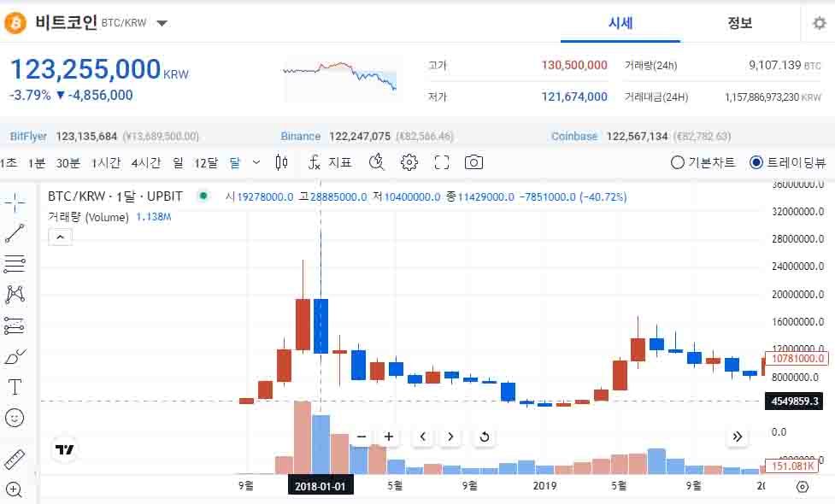Toggle fullscreen chart mode
This screenshot has height=504, width=835.
(442, 162)
